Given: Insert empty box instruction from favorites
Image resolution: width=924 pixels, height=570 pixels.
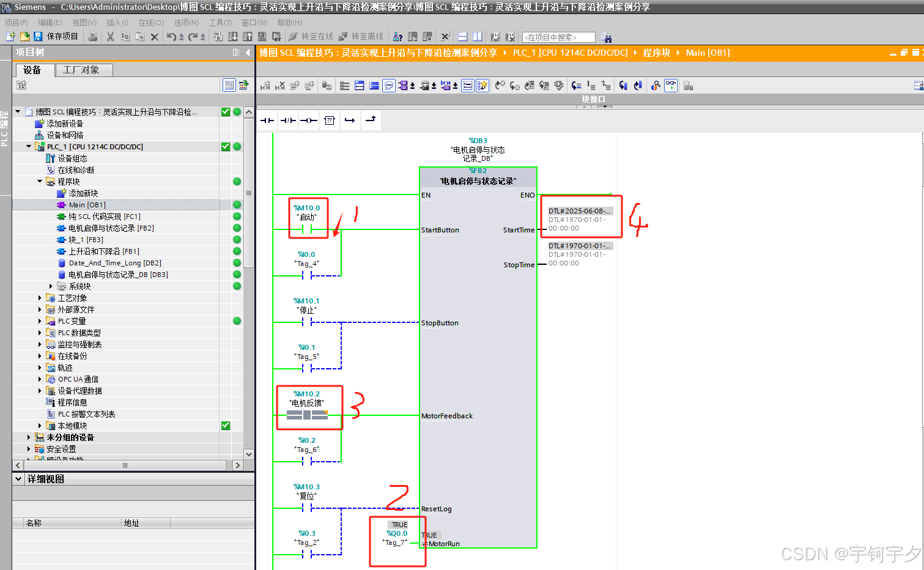Looking at the screenshot, I should (x=330, y=120).
